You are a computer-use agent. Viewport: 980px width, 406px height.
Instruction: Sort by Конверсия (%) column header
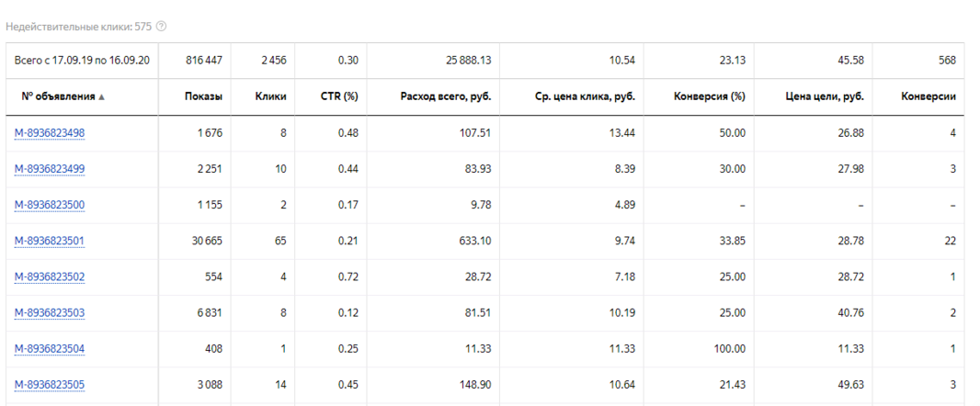point(709,96)
